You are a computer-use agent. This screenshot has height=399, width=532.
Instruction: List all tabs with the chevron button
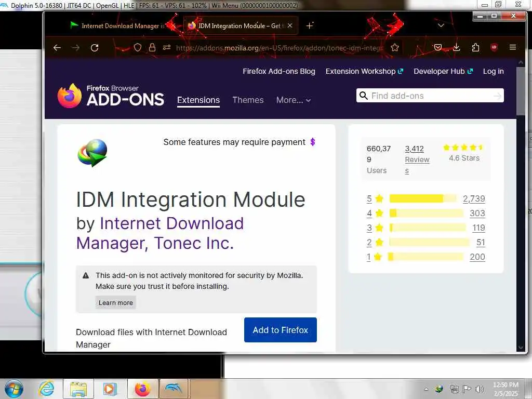coord(441,25)
